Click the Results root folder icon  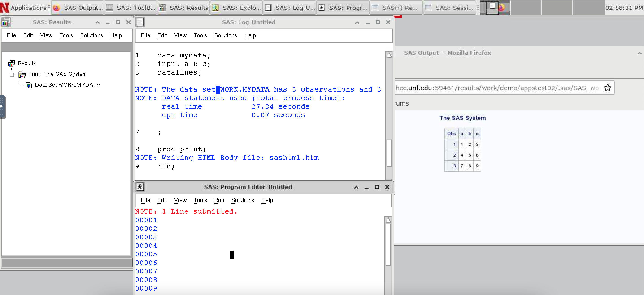pyautogui.click(x=11, y=63)
